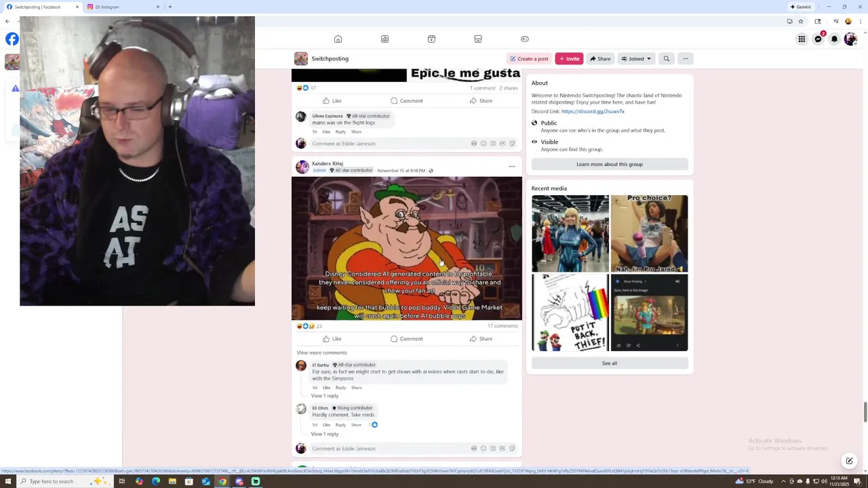
Task: Open the Put it back thief image
Action: point(570,312)
